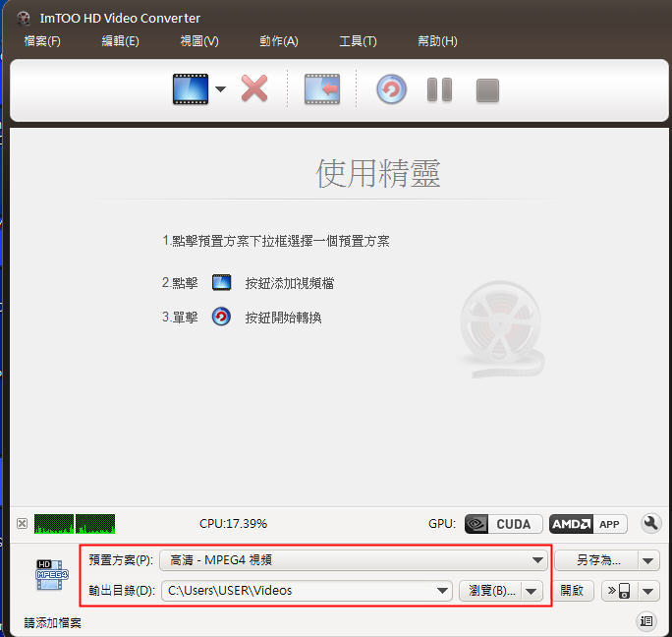Open the 檔案(F) menu
This screenshot has height=637, width=672.
41,41
